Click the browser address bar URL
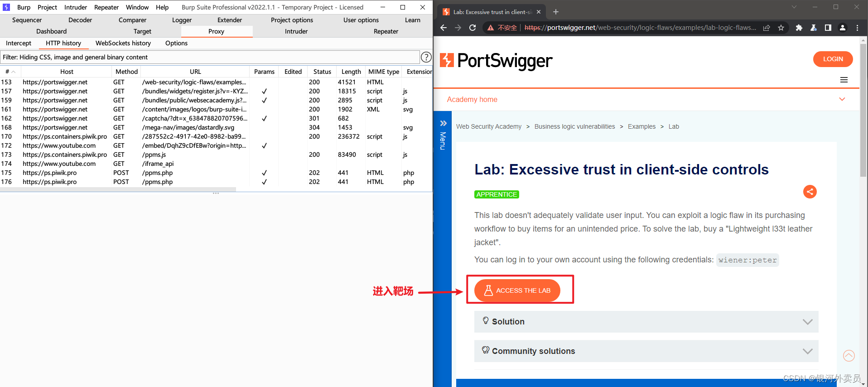 [x=640, y=28]
